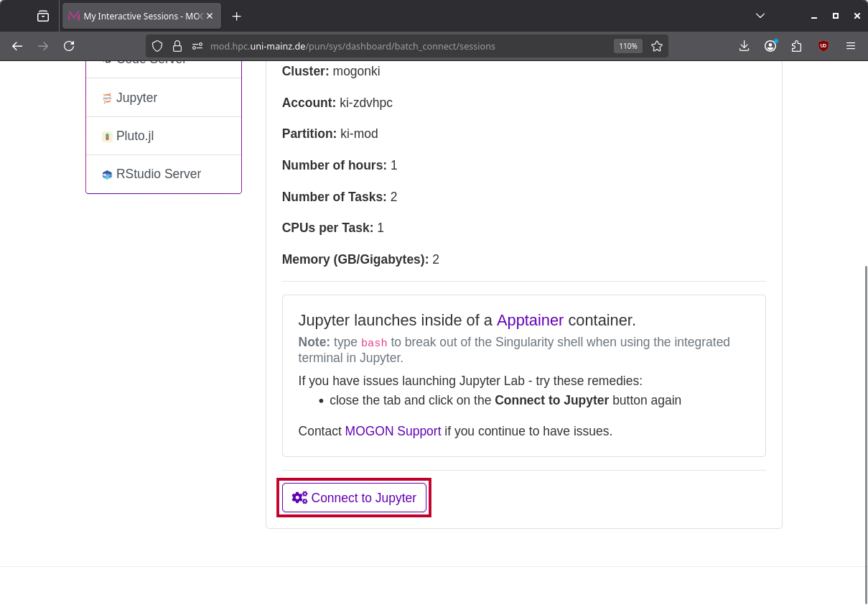Click the site security padlock icon
This screenshot has width=868, height=605.
[177, 46]
